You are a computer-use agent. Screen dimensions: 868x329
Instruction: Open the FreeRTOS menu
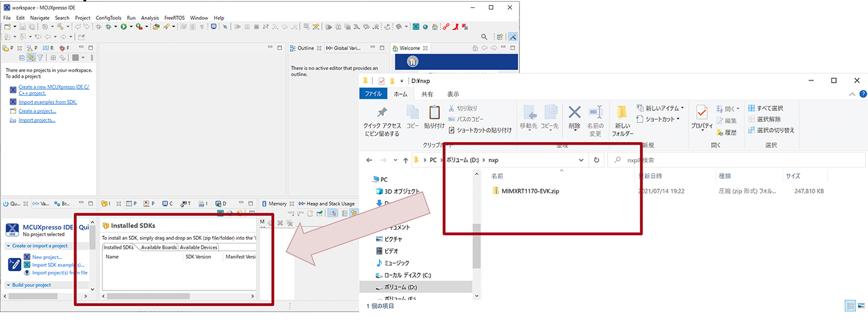[x=175, y=18]
